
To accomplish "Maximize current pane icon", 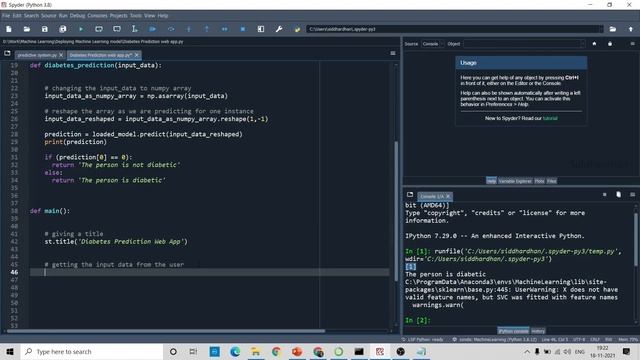I will (261, 29).
